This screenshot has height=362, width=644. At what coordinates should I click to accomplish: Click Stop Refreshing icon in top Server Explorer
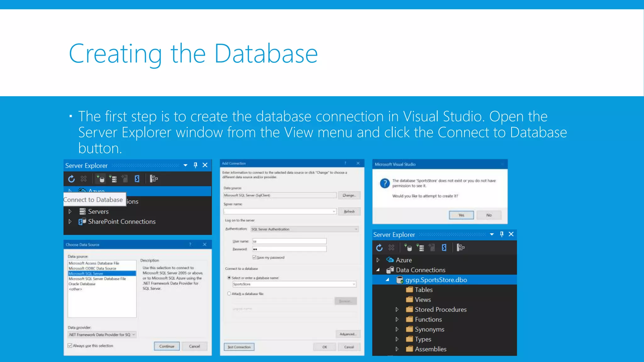point(84,179)
